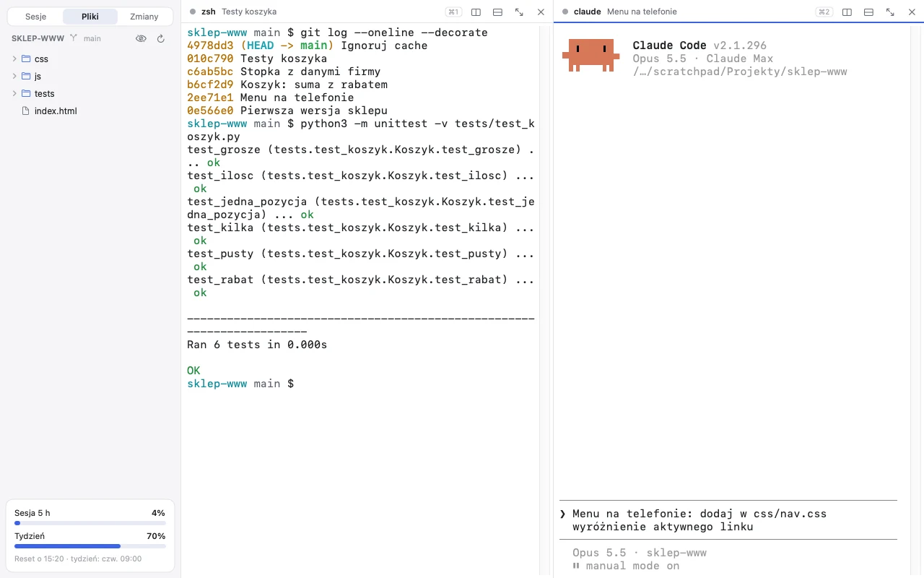This screenshot has height=578, width=924.
Task: Close the zsh Testy koszyka pane
Action: pyautogui.click(x=541, y=12)
